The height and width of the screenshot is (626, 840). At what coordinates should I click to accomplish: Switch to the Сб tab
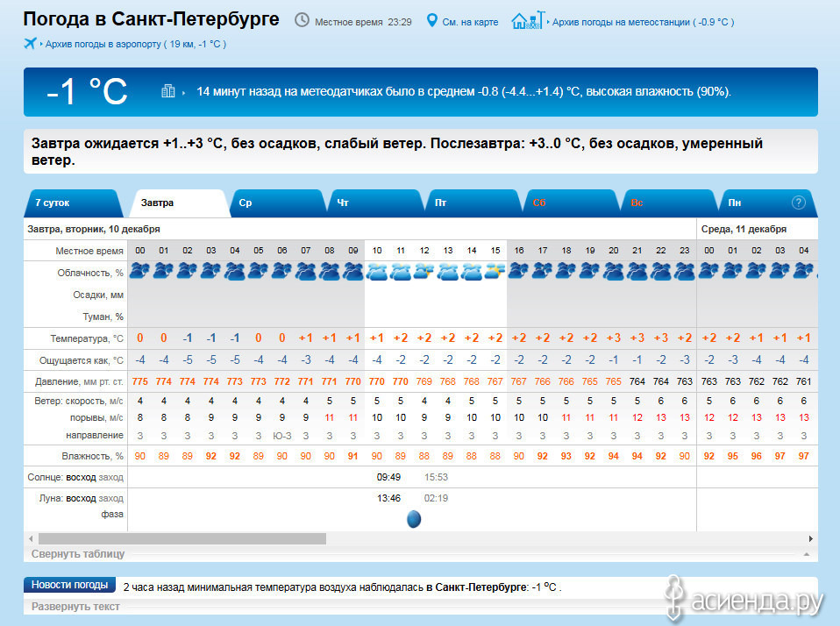[571, 203]
